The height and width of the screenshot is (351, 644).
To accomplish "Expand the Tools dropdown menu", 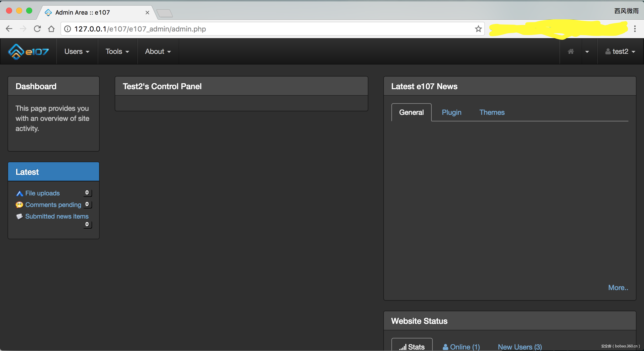I will (x=117, y=52).
